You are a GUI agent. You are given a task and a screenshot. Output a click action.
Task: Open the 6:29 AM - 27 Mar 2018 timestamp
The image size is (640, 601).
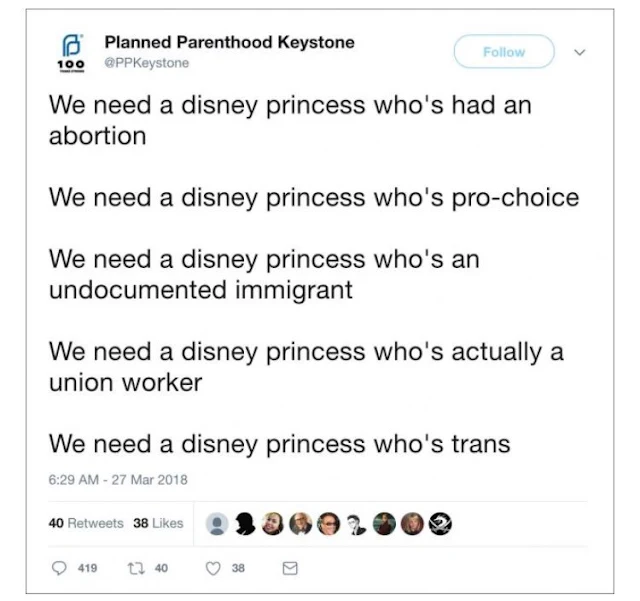[x=118, y=479]
